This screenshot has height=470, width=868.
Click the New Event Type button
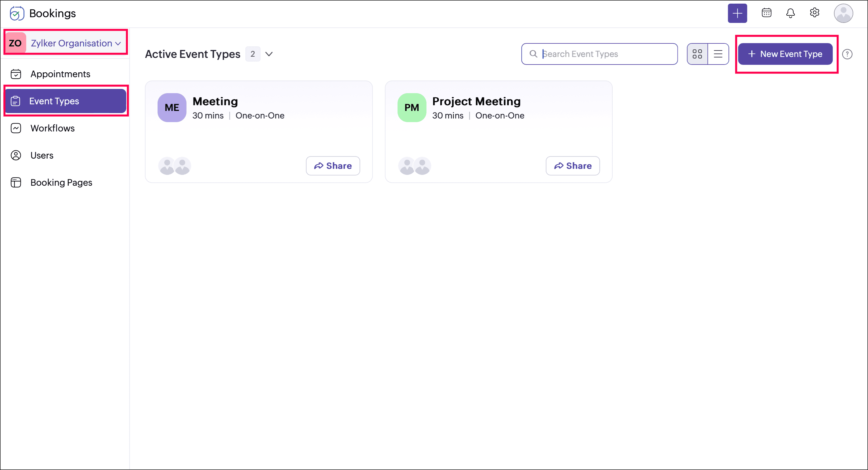(785, 54)
